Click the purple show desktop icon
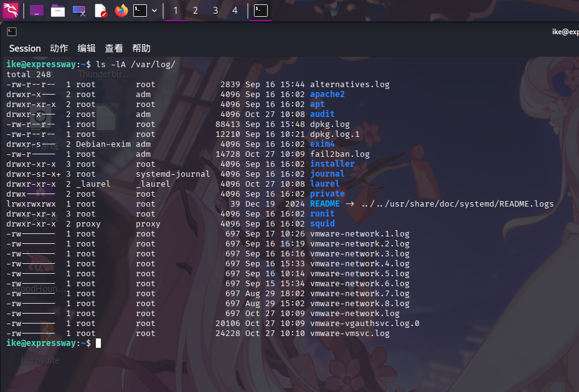579x392 pixels. pyautogui.click(x=37, y=11)
